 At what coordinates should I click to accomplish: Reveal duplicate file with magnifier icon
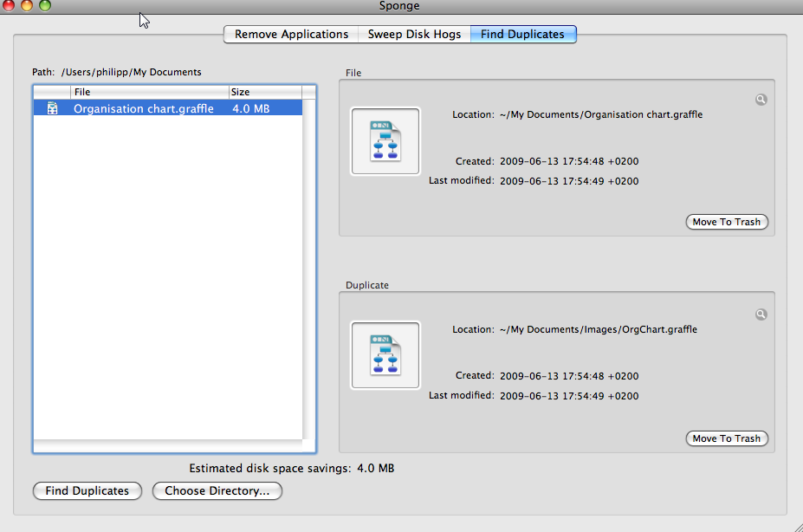point(761,315)
